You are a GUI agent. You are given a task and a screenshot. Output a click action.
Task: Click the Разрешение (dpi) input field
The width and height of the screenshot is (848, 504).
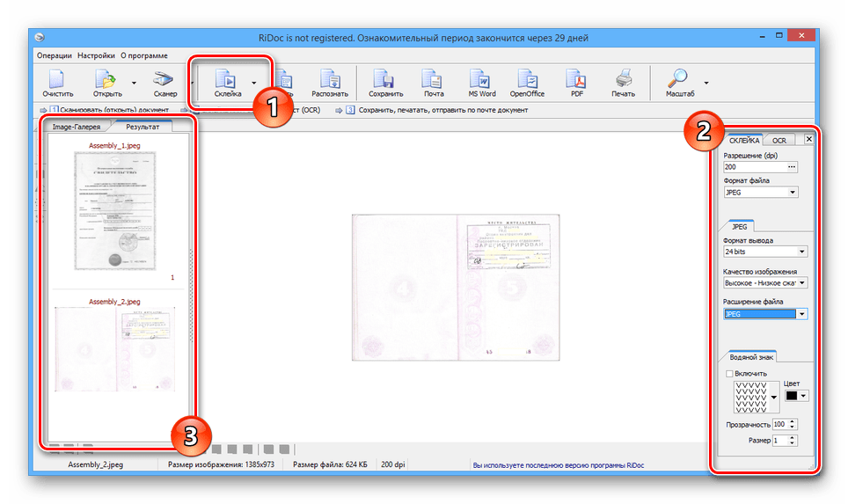[754, 166]
